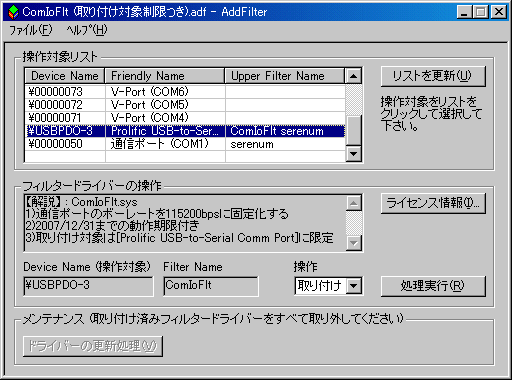The width and height of the screenshot is (512, 380).
Task: Minimize the AddFilter window
Action: 464,12
